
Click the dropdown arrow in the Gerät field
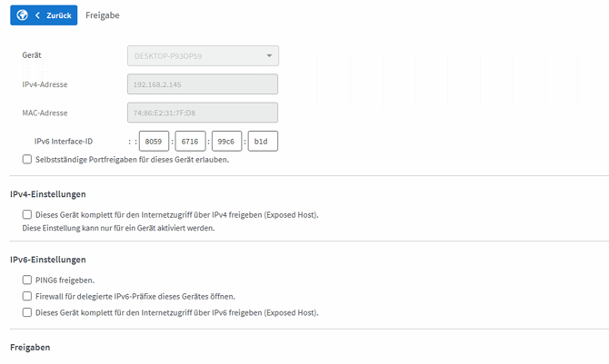click(269, 56)
